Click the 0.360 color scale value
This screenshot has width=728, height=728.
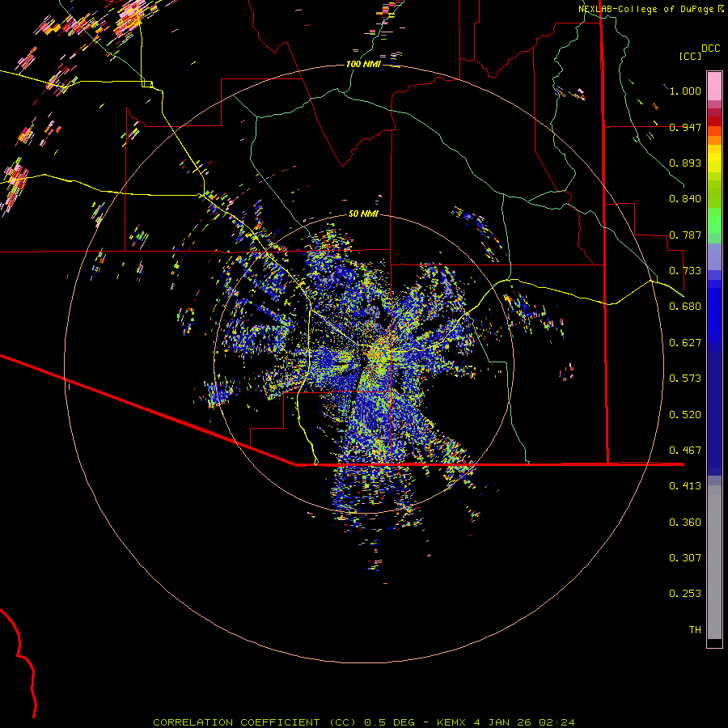(685, 523)
